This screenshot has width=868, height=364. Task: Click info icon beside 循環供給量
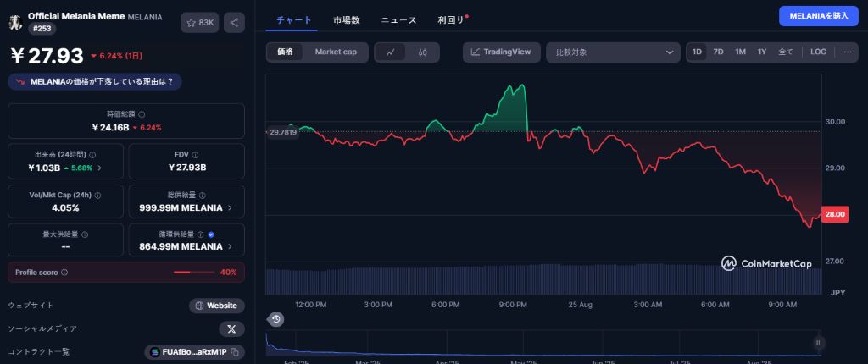tap(200, 234)
